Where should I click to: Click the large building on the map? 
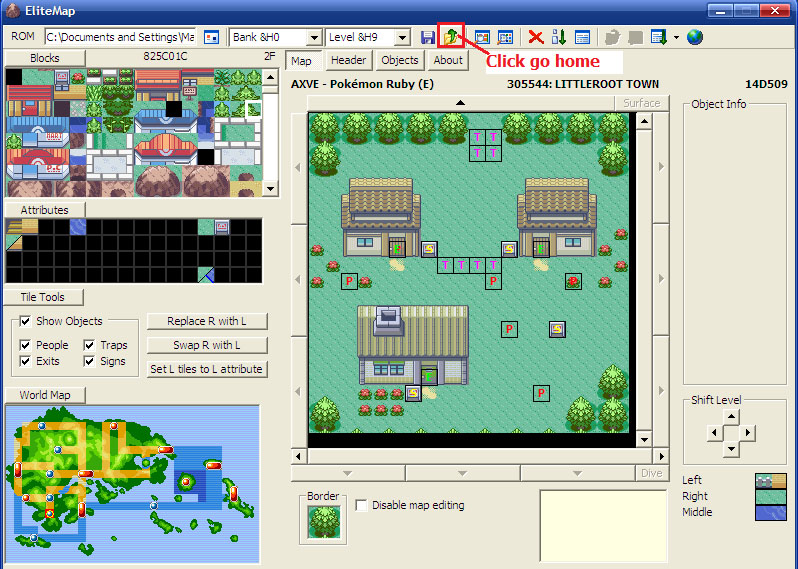[x=413, y=345]
